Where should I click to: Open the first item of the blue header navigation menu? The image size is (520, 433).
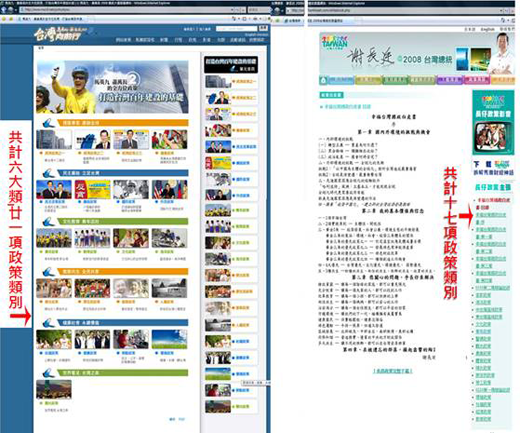[123, 40]
